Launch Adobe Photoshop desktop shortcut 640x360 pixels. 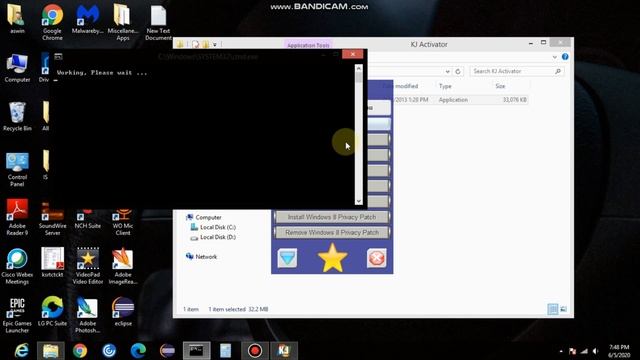click(x=87, y=315)
